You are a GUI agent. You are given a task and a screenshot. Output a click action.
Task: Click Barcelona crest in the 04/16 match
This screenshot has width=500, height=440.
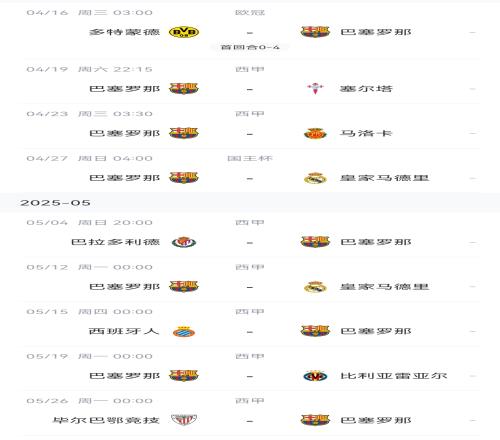315,32
